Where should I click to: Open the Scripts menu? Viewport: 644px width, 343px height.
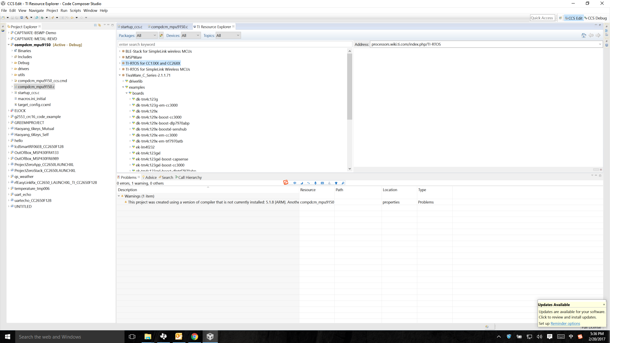point(75,10)
